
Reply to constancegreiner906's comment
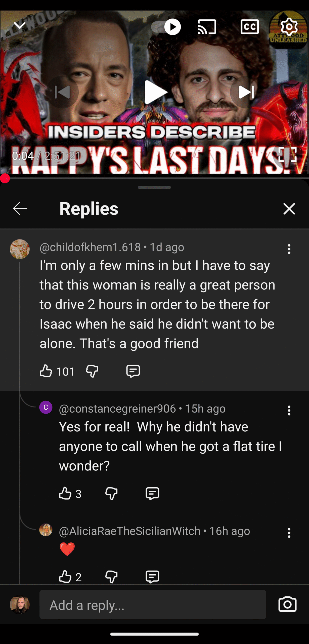click(152, 493)
